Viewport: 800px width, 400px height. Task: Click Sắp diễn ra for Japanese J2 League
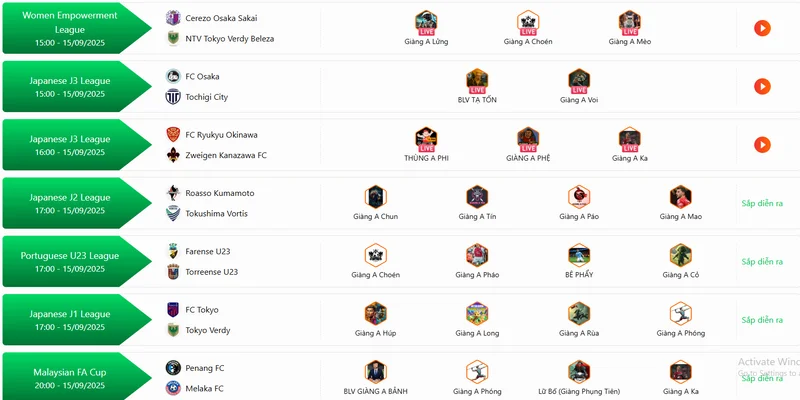(762, 203)
